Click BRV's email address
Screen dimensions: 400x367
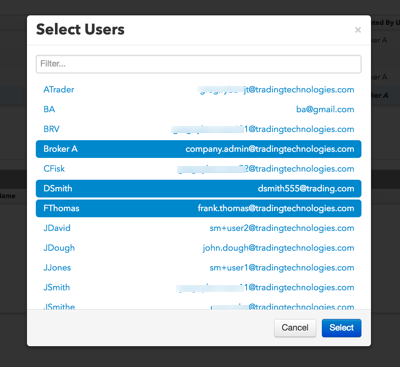click(x=263, y=129)
